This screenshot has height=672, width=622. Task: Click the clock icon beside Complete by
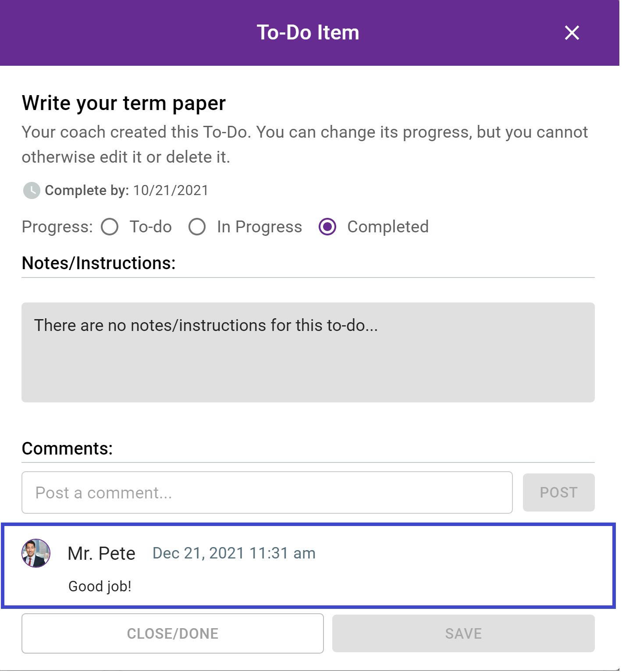(32, 191)
